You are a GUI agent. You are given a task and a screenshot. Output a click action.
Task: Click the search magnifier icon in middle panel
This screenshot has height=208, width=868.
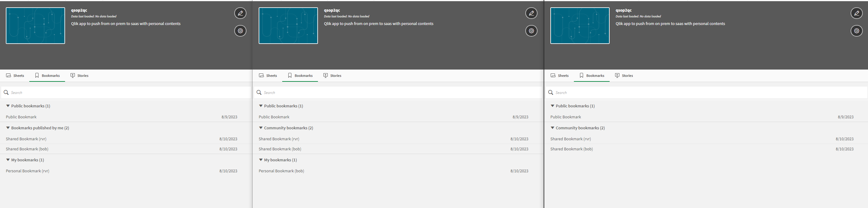pyautogui.click(x=259, y=92)
